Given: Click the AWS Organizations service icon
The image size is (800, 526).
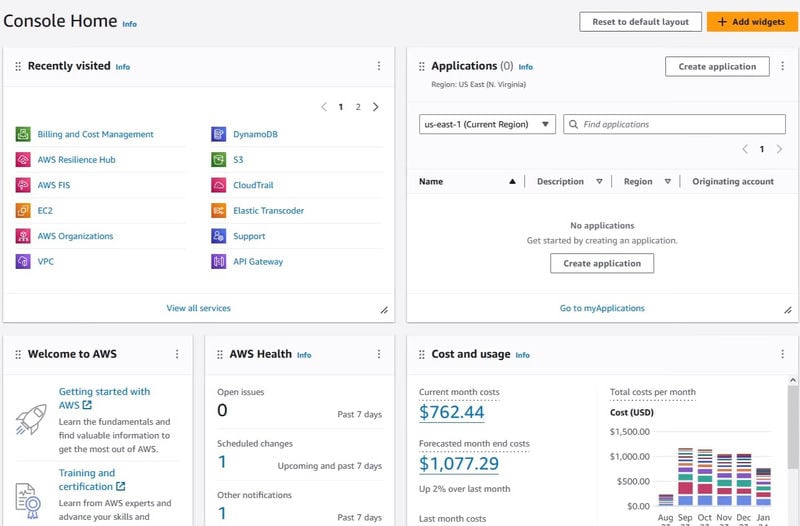Looking at the screenshot, I should [23, 236].
